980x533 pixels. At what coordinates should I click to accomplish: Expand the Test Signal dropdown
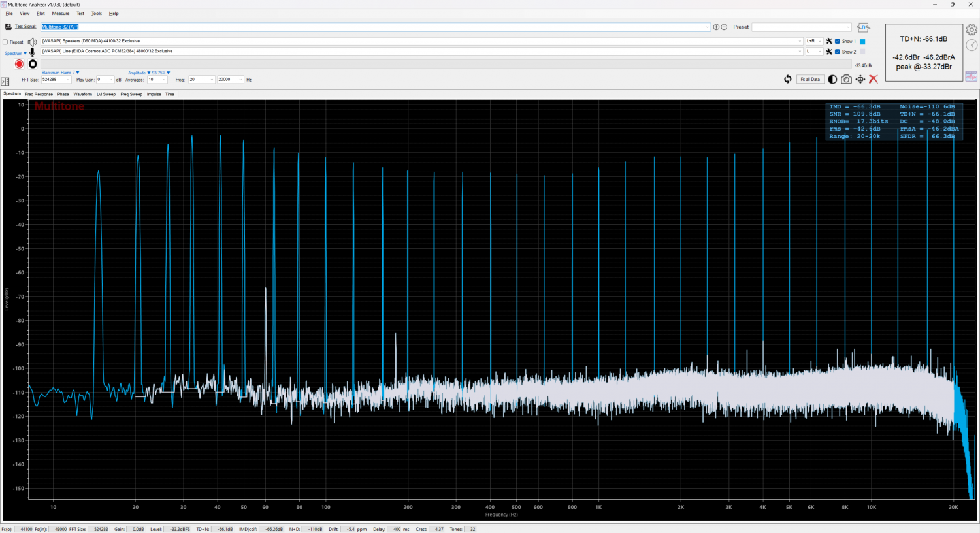708,27
